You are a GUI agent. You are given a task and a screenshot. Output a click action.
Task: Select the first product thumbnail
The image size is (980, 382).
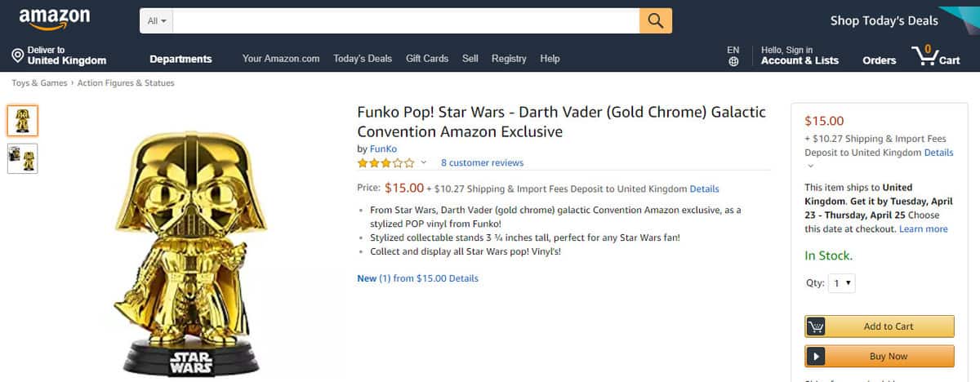pyautogui.click(x=22, y=121)
